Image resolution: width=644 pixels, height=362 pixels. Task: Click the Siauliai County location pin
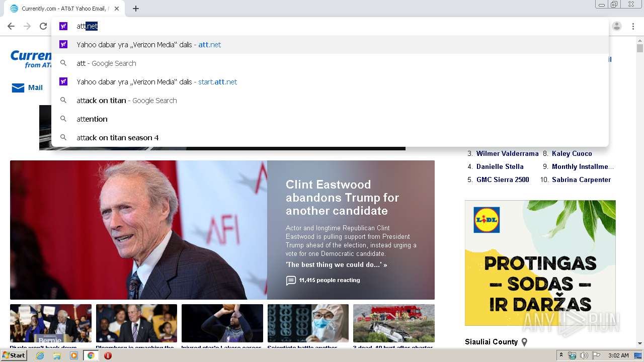[x=524, y=342]
